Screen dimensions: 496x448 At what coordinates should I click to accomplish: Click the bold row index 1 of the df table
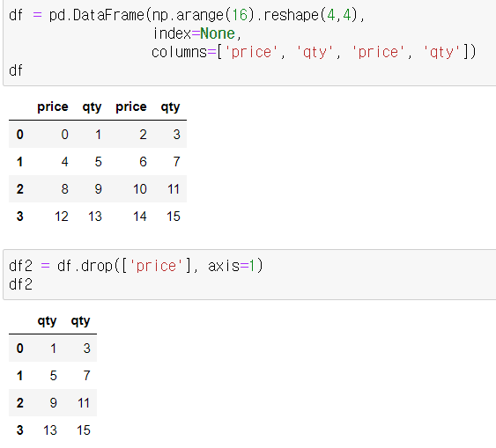coord(19,162)
